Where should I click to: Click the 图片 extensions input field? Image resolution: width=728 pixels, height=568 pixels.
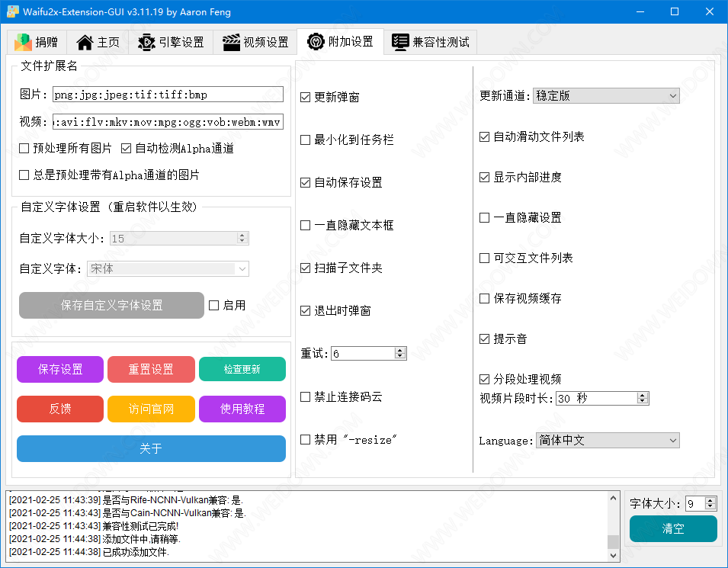tap(168, 95)
